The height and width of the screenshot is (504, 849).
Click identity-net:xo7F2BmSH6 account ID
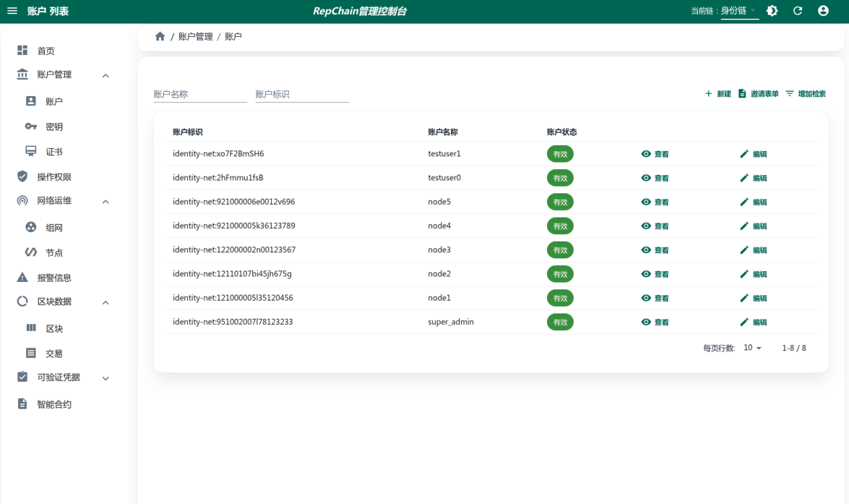pyautogui.click(x=218, y=154)
